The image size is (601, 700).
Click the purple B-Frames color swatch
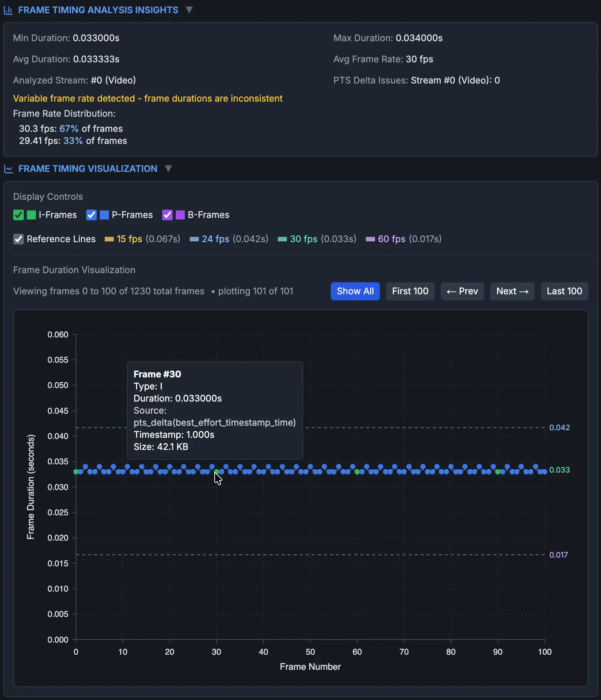180,215
